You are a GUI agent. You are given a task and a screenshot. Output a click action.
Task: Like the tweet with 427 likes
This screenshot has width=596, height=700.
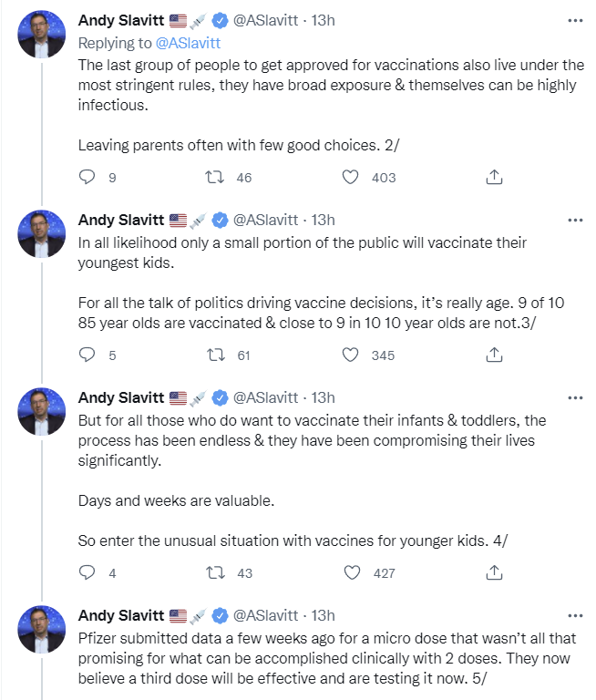point(350,572)
